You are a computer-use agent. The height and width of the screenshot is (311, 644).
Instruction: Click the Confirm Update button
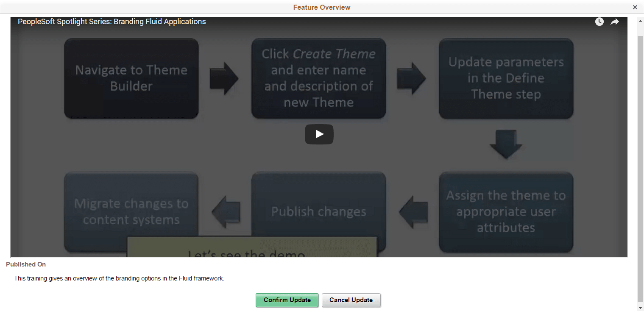(287, 300)
